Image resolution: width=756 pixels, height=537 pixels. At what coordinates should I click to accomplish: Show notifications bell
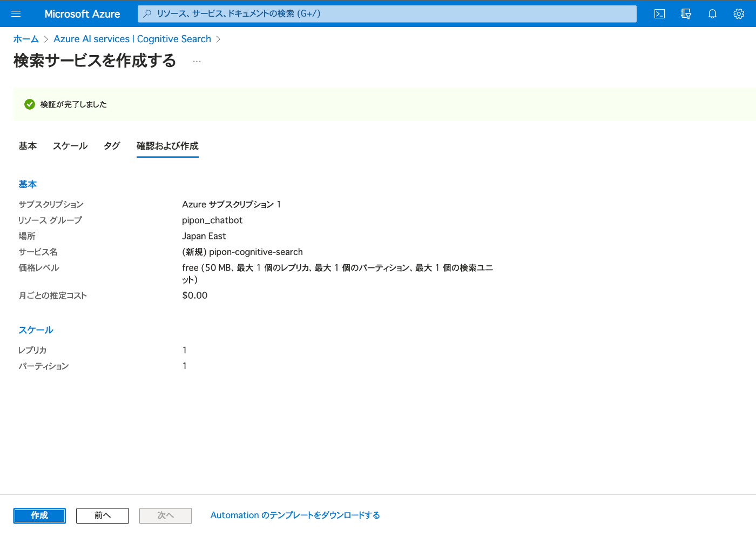tap(712, 14)
